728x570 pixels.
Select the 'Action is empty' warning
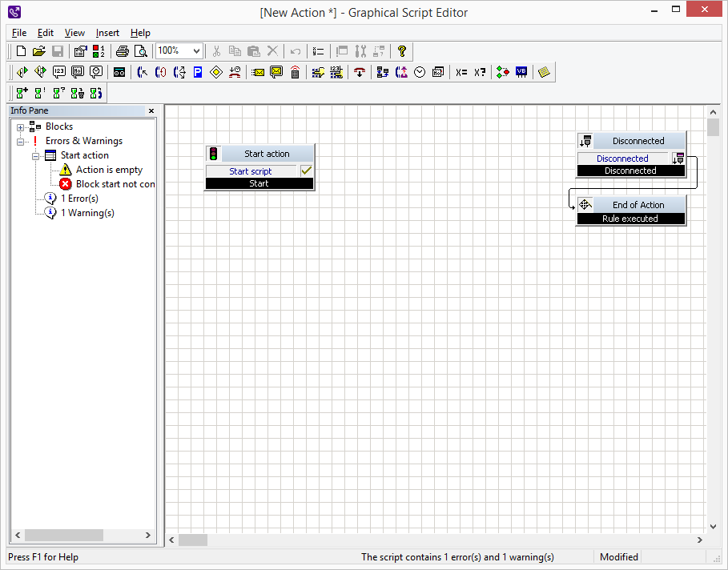point(109,170)
